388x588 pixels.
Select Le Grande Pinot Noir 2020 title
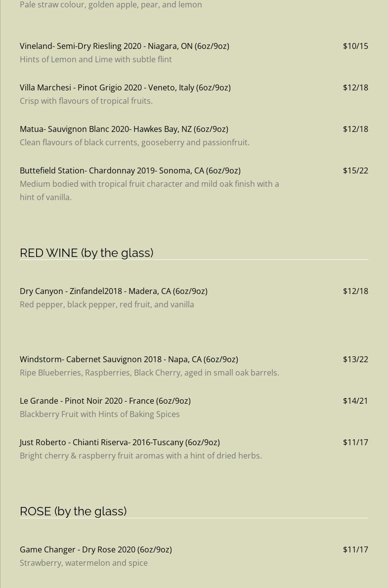105,401
